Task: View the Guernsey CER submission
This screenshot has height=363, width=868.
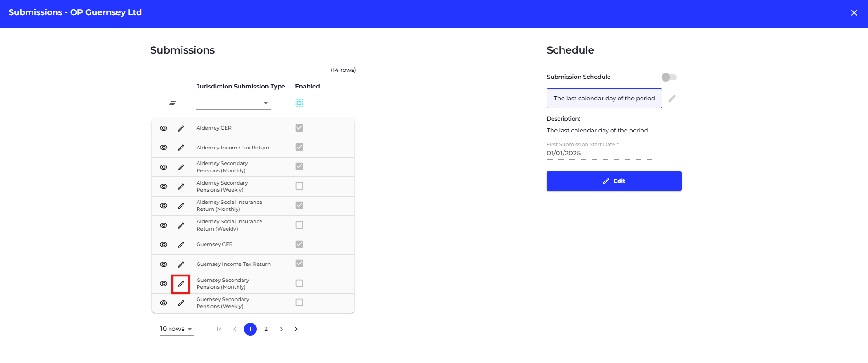Action: pyautogui.click(x=164, y=245)
